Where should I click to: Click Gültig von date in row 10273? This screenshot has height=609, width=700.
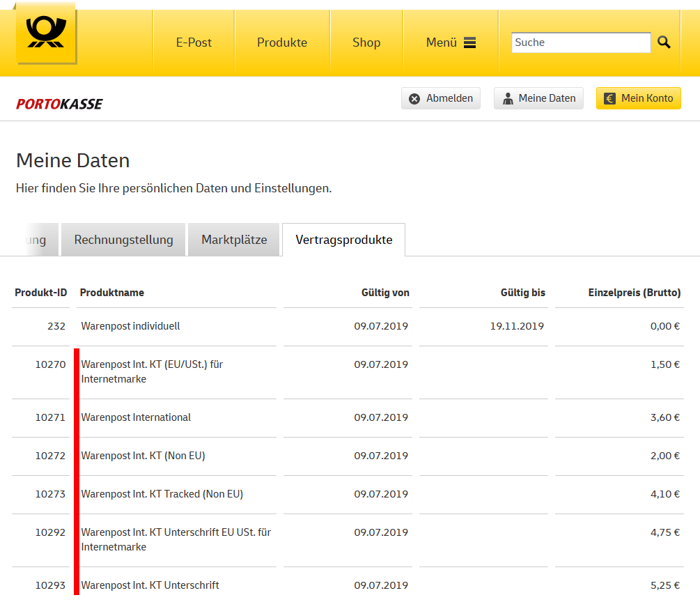point(381,494)
